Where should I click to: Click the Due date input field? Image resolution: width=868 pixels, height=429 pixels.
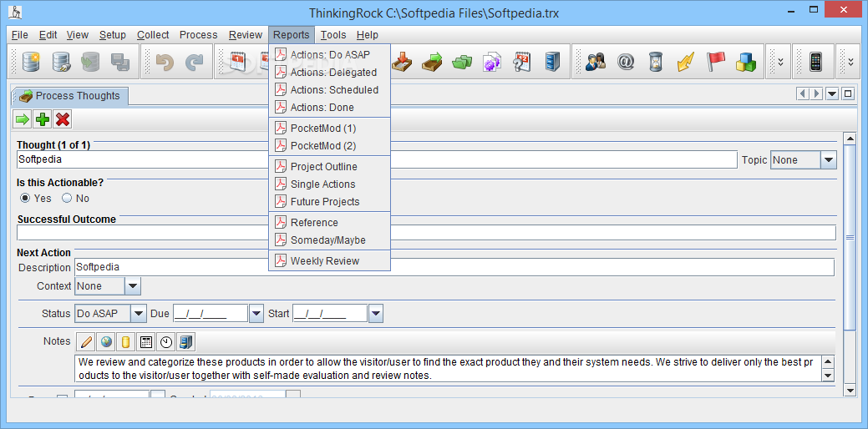(211, 314)
